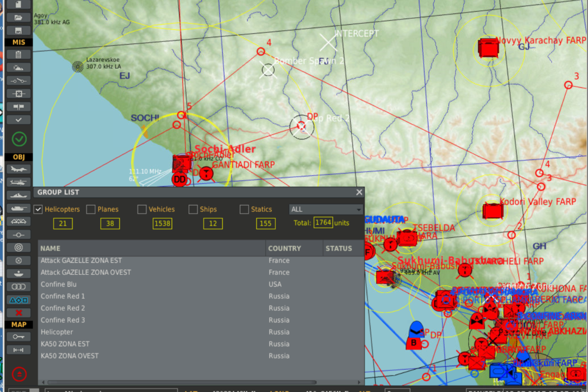Open mission file with folder icon

pos(18,18)
